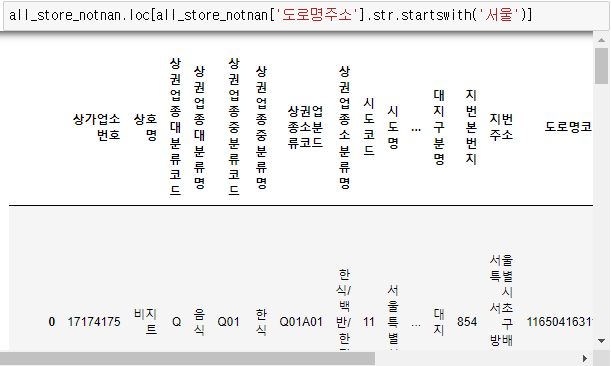The height and width of the screenshot is (366, 611).
Task: Click the column header '상권업종중분류명'
Action: 261,127
